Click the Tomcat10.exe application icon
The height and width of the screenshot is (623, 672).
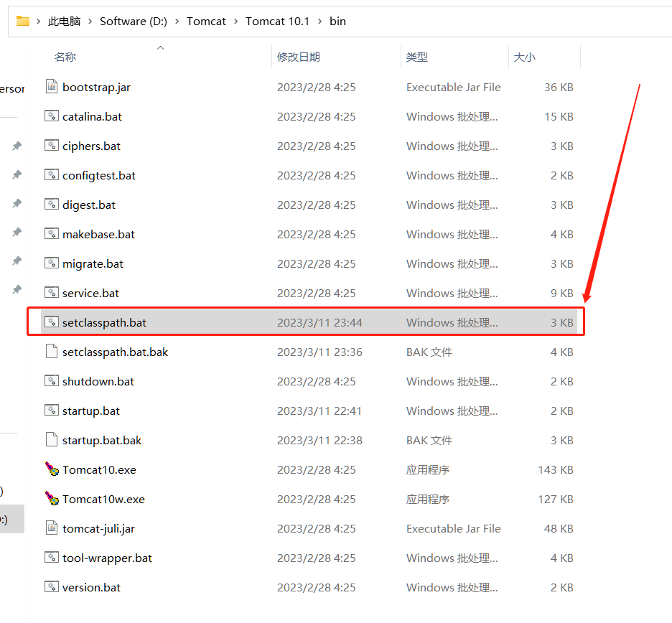tap(52, 469)
